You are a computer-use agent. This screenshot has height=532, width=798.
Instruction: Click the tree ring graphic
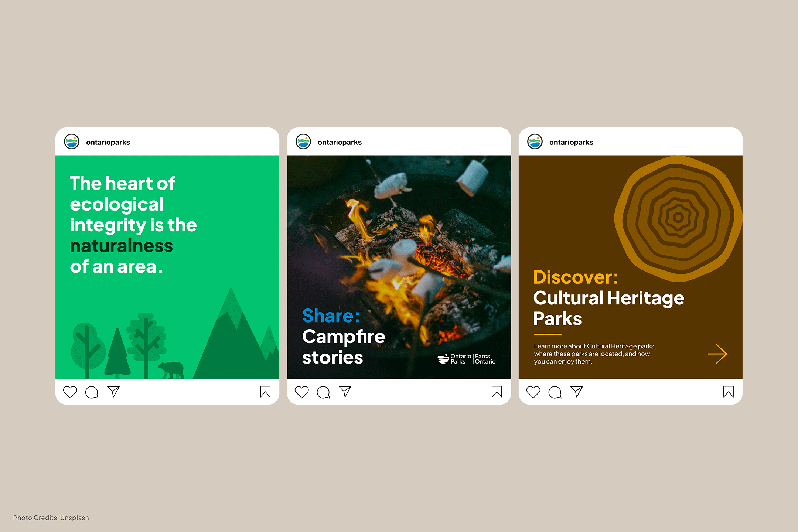coord(678,218)
